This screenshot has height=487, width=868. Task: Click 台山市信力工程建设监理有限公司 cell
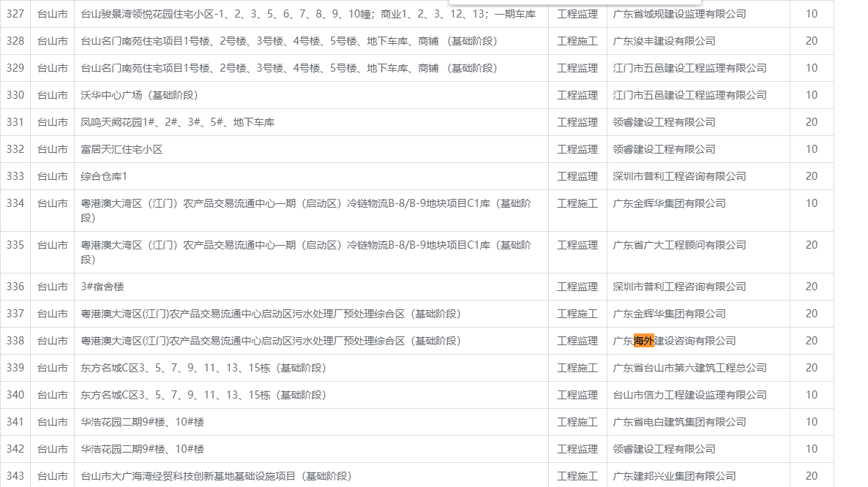point(689,395)
